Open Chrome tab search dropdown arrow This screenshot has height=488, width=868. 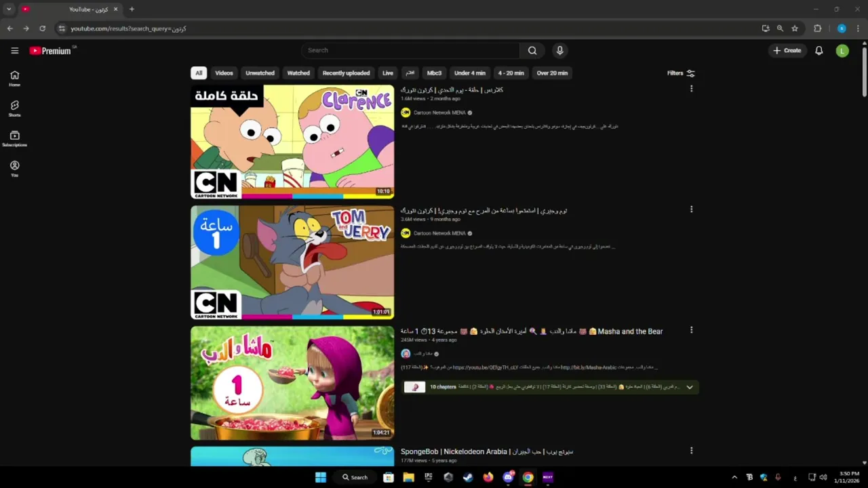point(9,9)
